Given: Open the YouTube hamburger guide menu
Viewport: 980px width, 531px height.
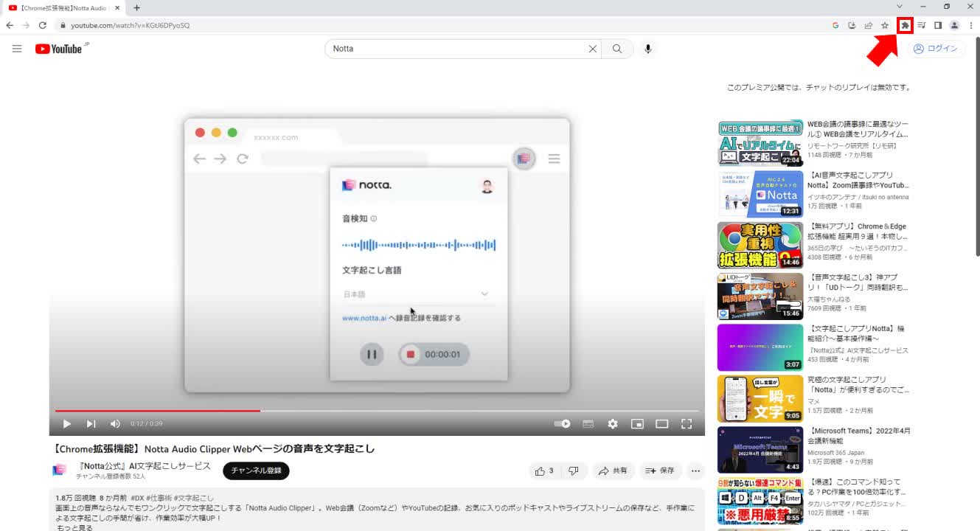Looking at the screenshot, I should pos(17,49).
